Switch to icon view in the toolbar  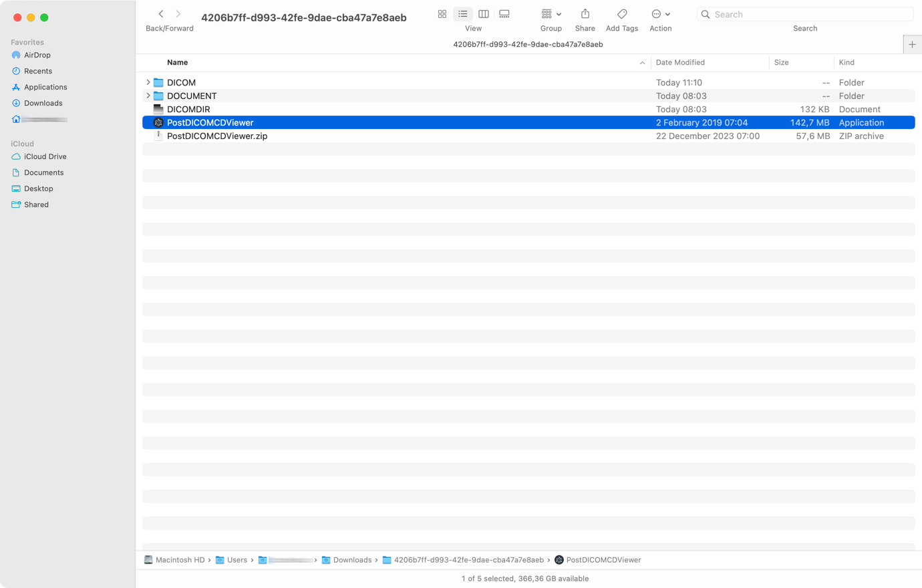[442, 13]
